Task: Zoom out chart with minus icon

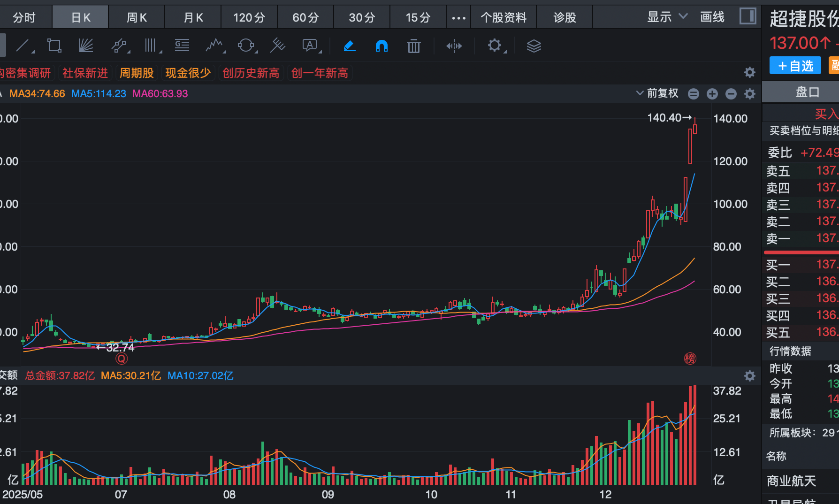Action: (x=731, y=94)
